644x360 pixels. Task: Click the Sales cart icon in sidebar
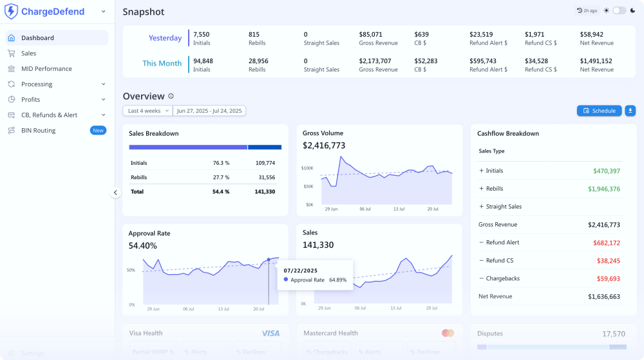tap(11, 53)
